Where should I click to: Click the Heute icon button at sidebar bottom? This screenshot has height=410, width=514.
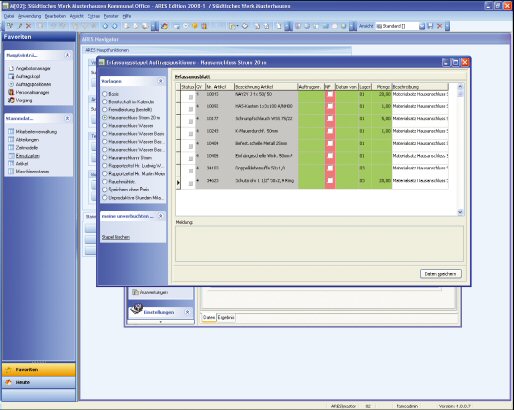(x=9, y=382)
